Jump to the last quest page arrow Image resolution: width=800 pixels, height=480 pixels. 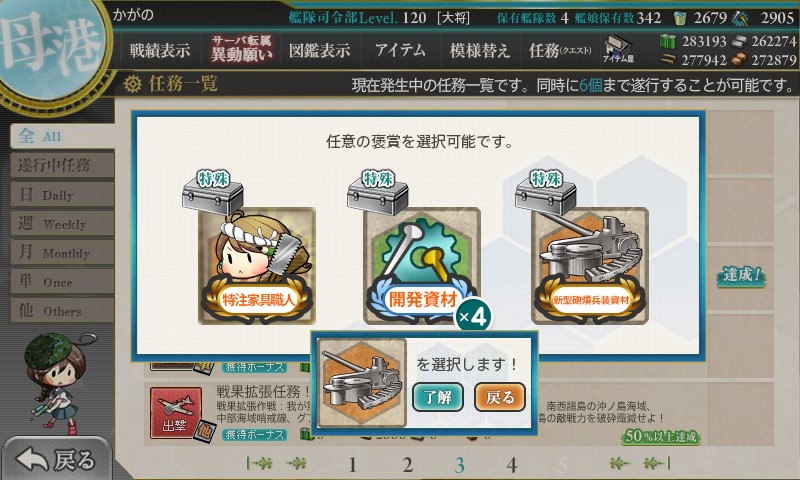click(x=657, y=463)
